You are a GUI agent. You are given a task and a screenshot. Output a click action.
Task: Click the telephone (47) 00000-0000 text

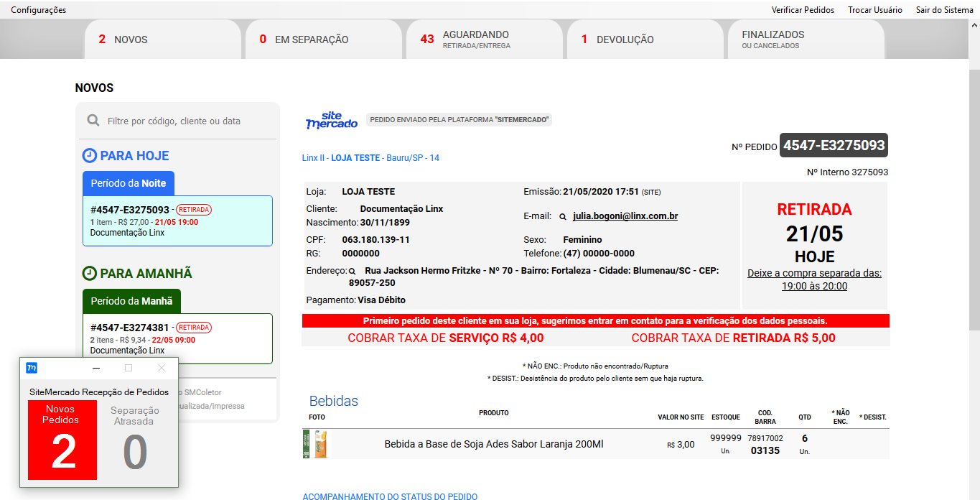[x=599, y=253]
